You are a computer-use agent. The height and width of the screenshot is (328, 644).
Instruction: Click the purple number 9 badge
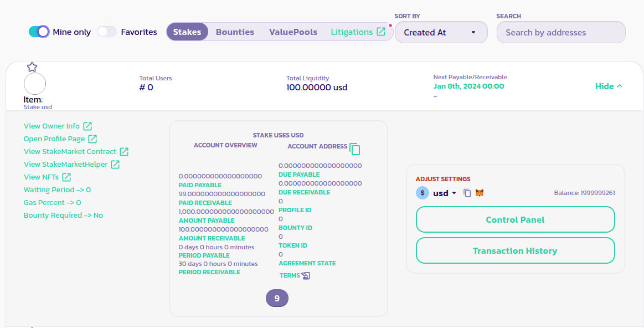tap(277, 298)
